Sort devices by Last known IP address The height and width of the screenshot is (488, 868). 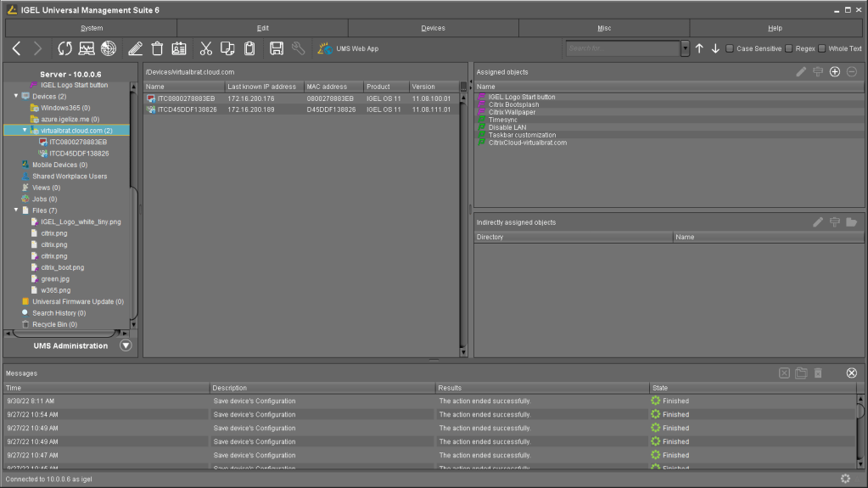tap(263, 87)
